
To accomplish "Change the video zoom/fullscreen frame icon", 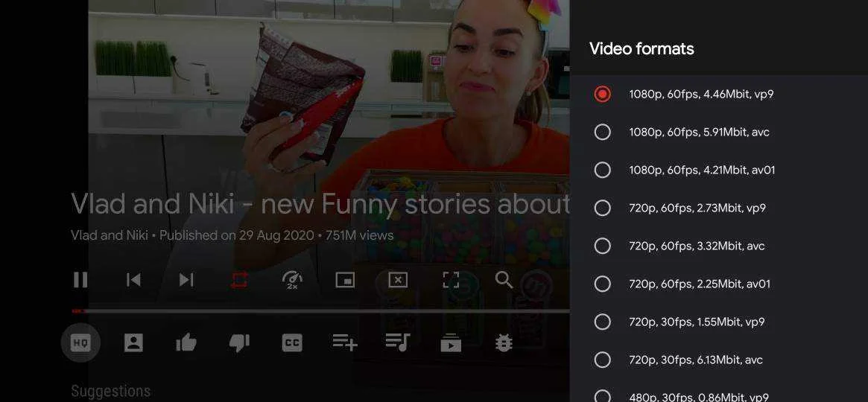I will point(451,280).
